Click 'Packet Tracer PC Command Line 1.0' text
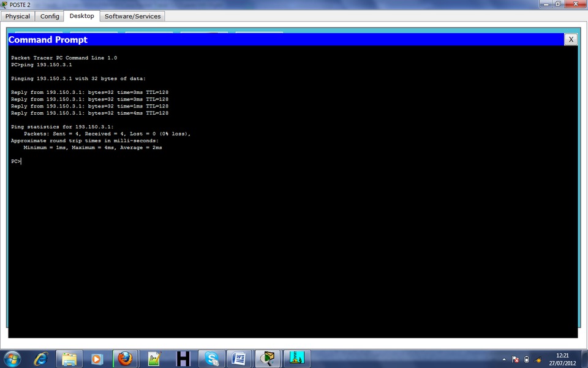 64,58
